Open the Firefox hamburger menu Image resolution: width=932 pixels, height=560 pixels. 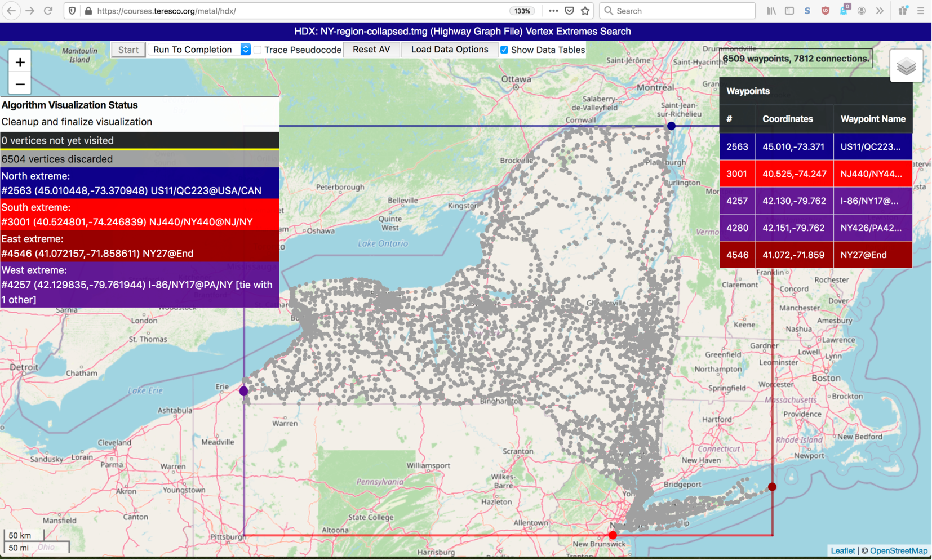[921, 11]
